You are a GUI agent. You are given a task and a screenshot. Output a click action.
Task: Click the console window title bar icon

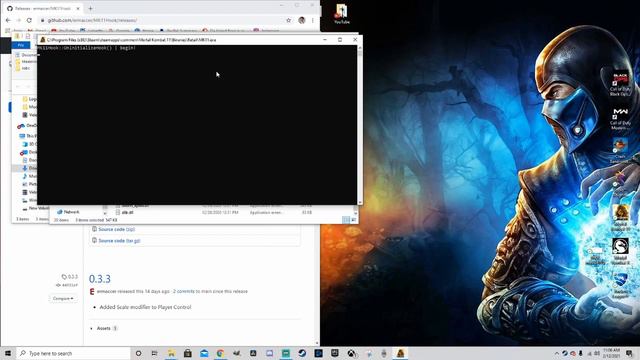click(x=42, y=40)
